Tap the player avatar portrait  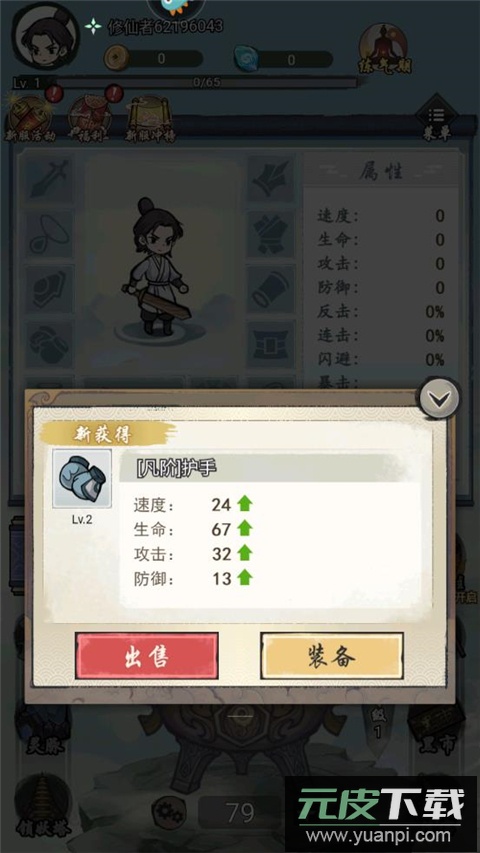(47, 36)
